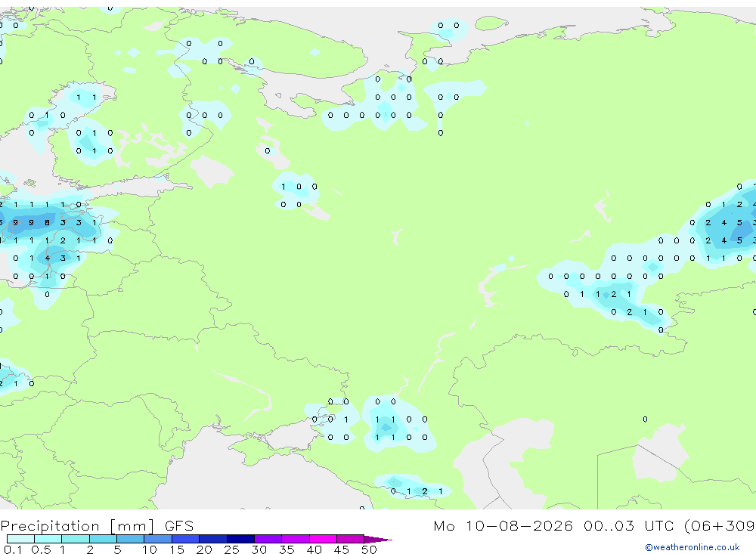Click the Precipitation [mm] GFS title
The height and width of the screenshot is (554, 756).
point(97,525)
